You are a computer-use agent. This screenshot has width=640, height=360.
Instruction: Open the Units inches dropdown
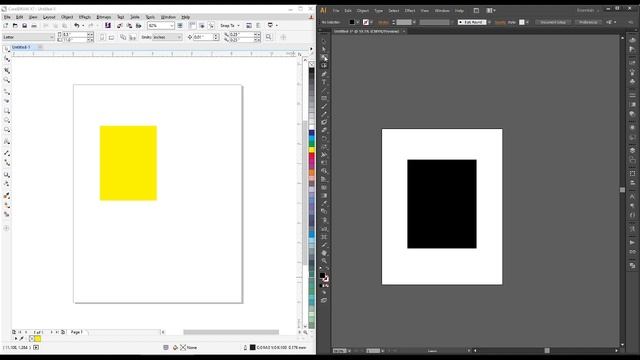pyautogui.click(x=167, y=37)
